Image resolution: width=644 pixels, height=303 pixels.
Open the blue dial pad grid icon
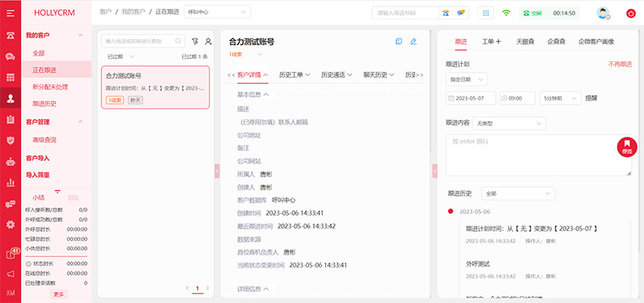click(x=486, y=13)
